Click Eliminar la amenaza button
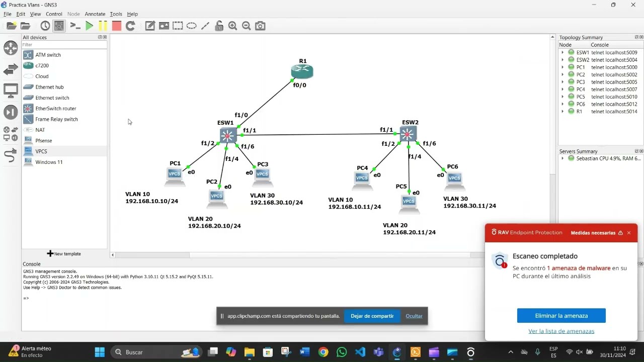The width and height of the screenshot is (644, 362). point(561,316)
